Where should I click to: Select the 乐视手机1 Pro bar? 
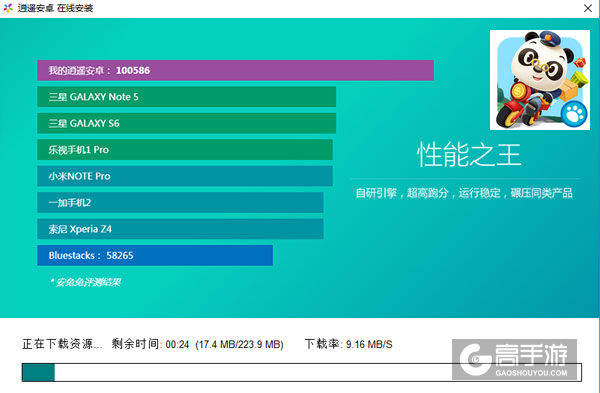[185, 150]
